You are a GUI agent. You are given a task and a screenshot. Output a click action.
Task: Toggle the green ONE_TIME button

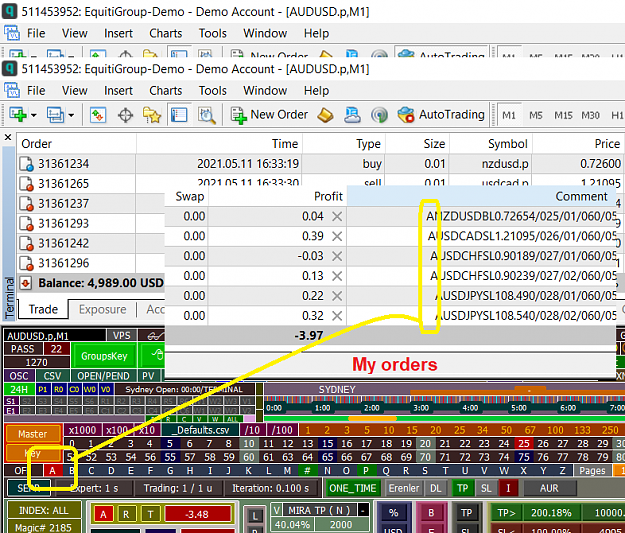(x=353, y=488)
